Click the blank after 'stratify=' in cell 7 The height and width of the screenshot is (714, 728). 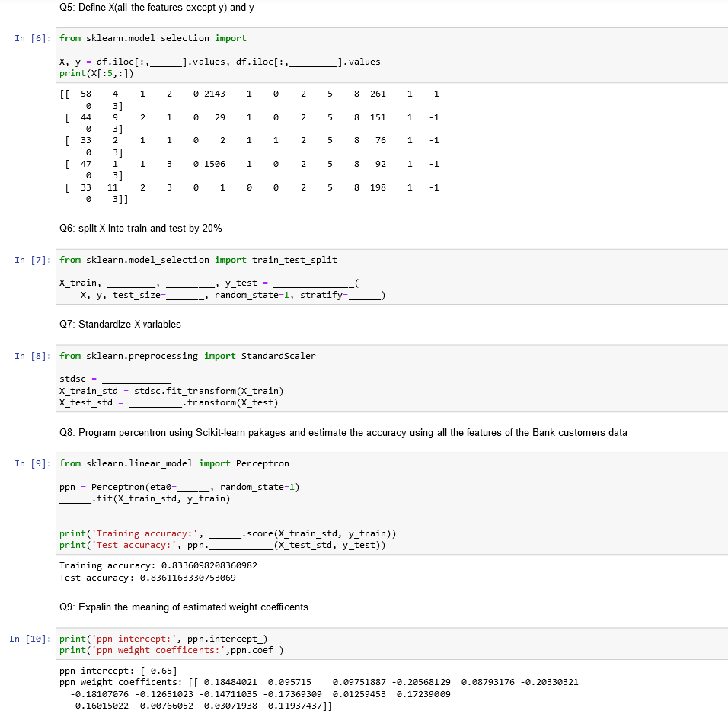click(x=365, y=296)
